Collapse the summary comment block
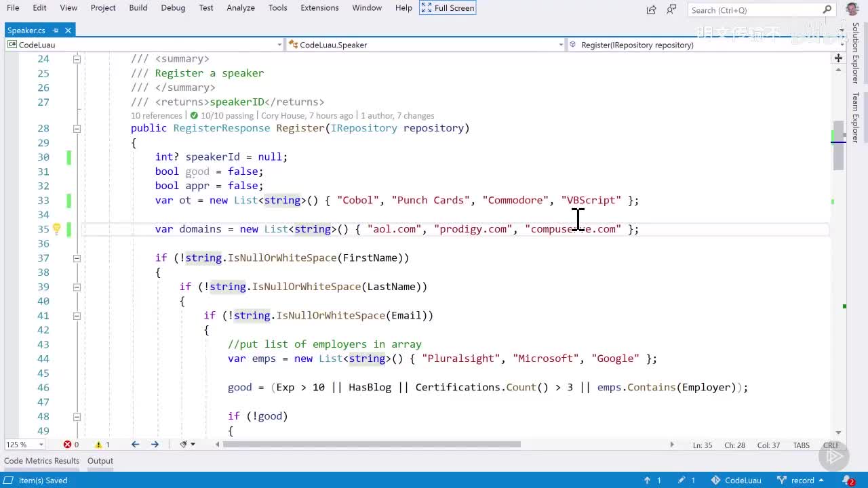868x488 pixels. (x=77, y=59)
